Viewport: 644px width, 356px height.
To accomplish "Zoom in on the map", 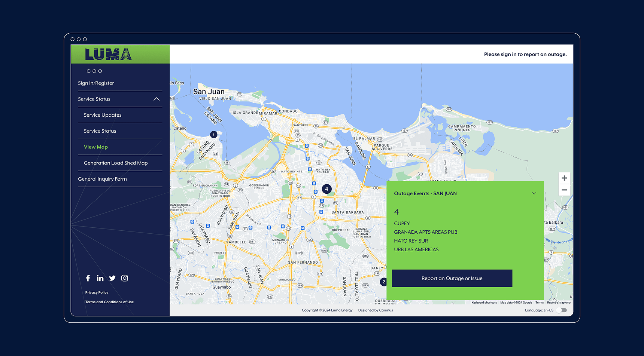I will click(564, 178).
